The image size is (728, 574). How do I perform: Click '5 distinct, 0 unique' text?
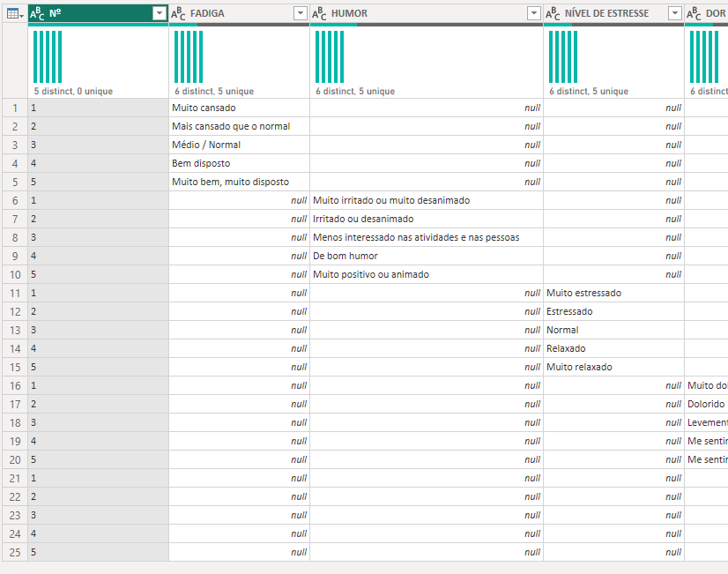[x=73, y=91]
